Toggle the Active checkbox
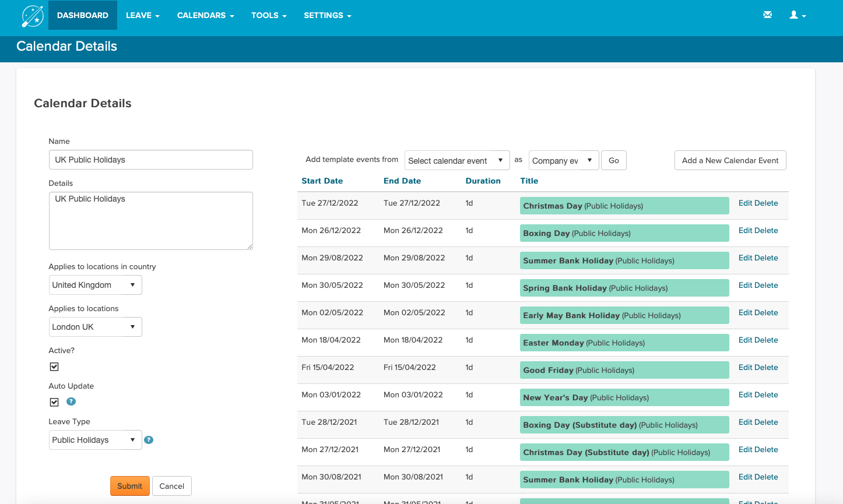 [x=54, y=366]
